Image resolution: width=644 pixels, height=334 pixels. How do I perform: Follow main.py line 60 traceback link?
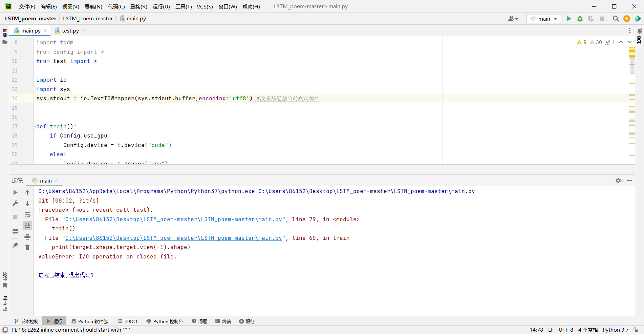point(174,238)
